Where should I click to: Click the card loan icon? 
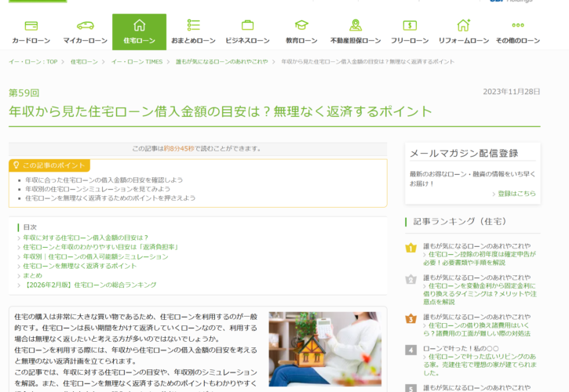coord(31,25)
